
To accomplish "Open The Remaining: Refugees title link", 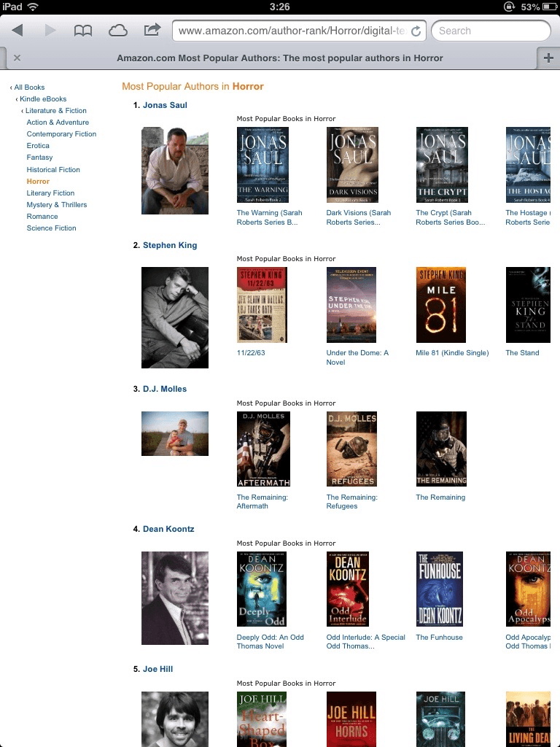I will point(351,502).
